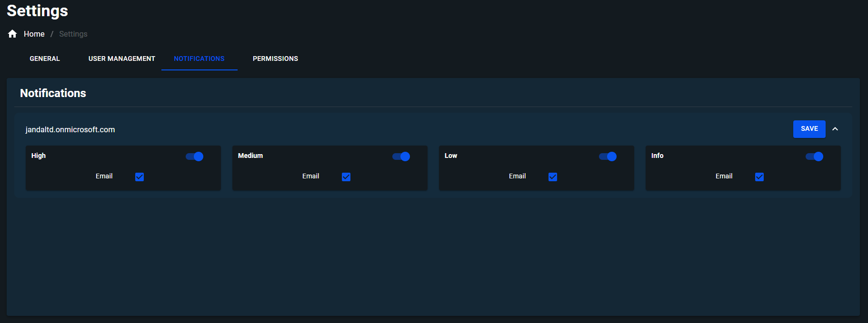Click the Home icon in breadcrumb

[12, 34]
